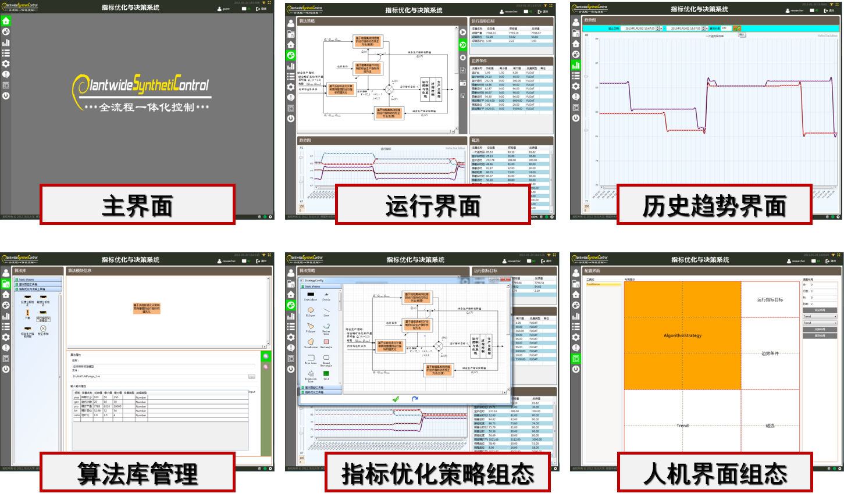Image resolution: width=844 pixels, height=504 pixels.
Task: Confirm with the green checkmark in StrategyConfig
Action: [396, 399]
